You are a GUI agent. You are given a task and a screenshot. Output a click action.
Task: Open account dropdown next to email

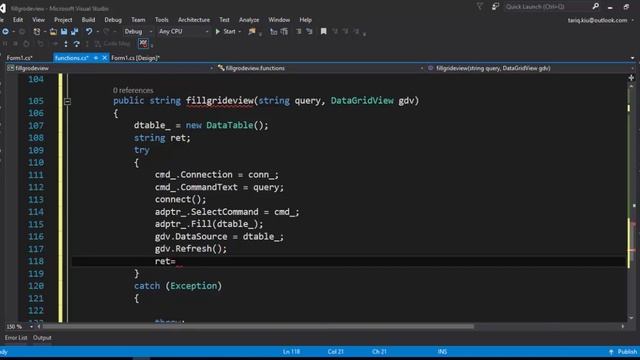pos(633,20)
